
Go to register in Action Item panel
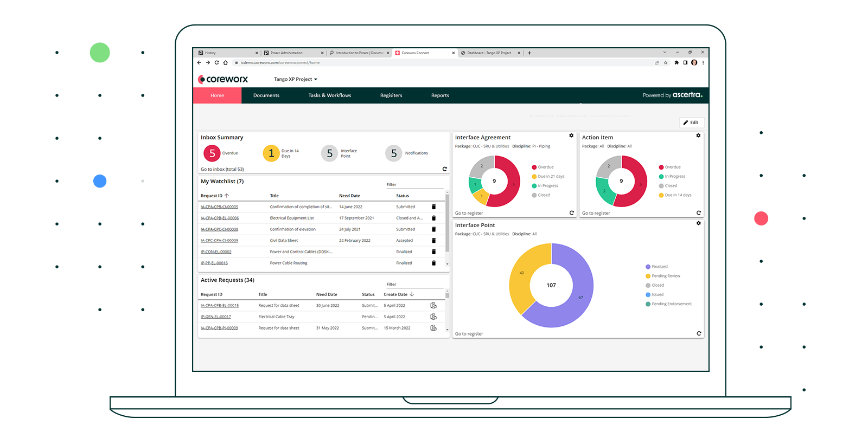[596, 213]
